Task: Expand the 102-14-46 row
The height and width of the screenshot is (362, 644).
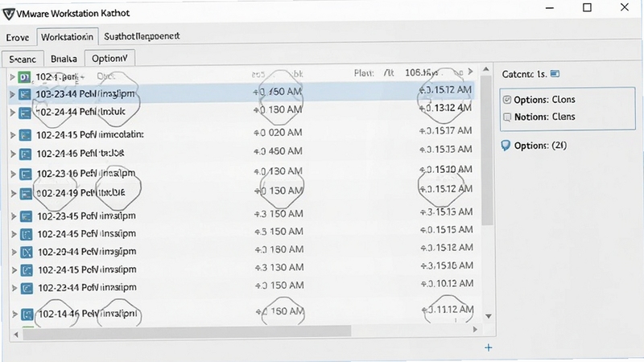Action: click(14, 315)
